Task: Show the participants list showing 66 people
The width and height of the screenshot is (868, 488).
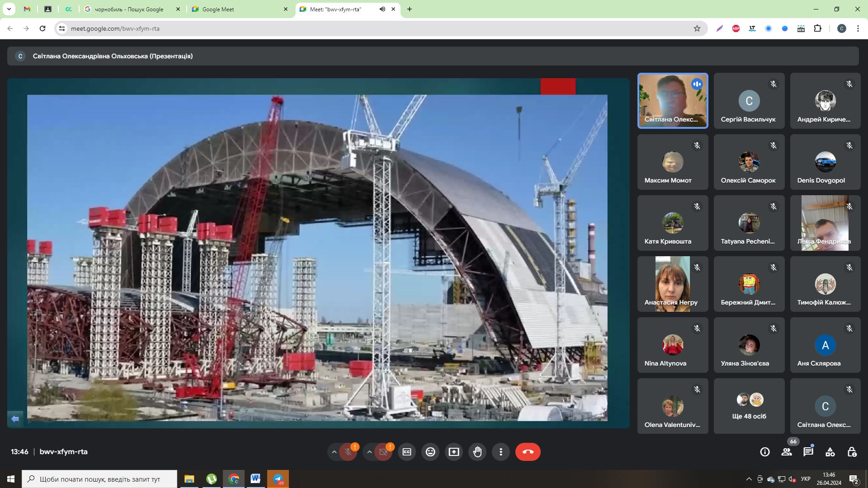Action: (x=787, y=452)
